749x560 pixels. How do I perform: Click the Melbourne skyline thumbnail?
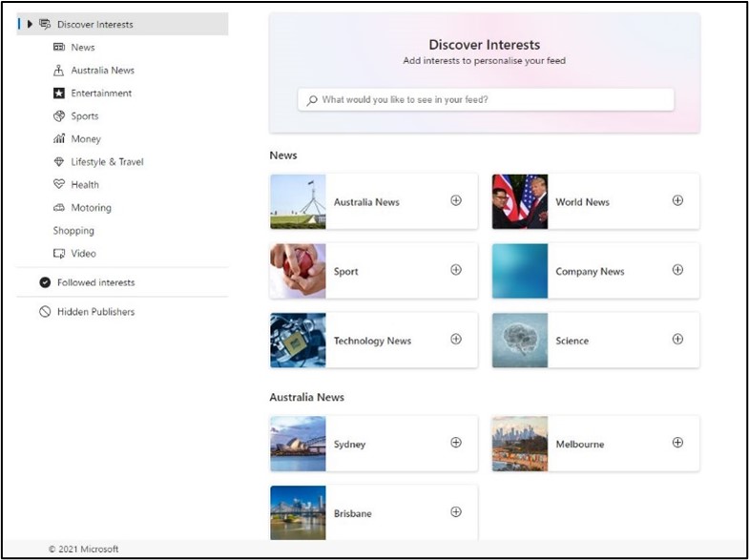click(520, 444)
